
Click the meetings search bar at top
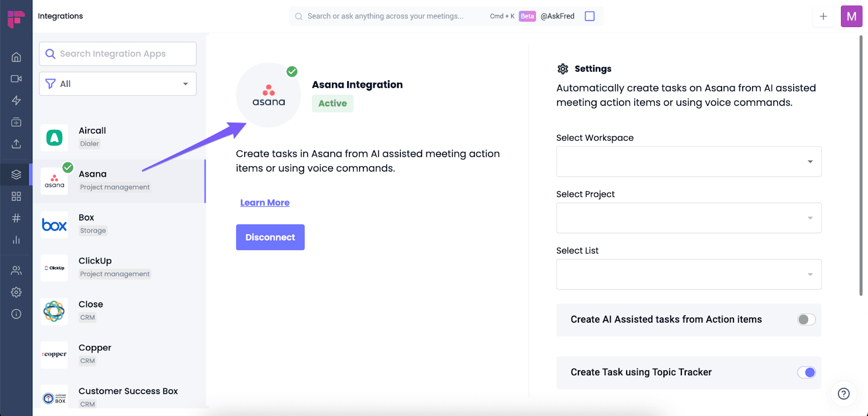(446, 16)
